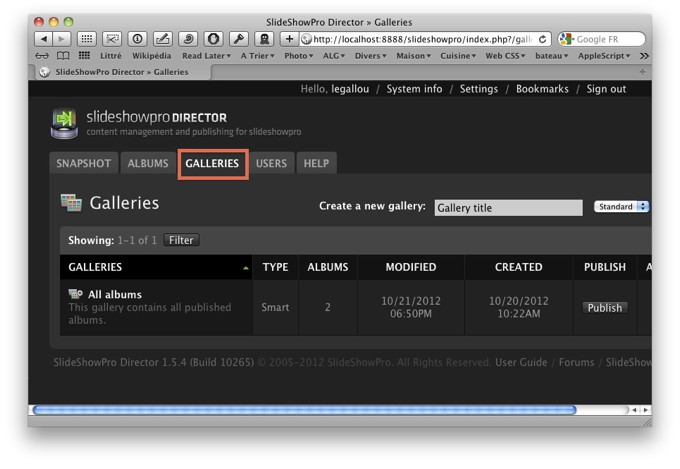Viewport: 680px width, 469px height.
Task: Click the smart gallery icon beside All albums
Action: tap(75, 294)
